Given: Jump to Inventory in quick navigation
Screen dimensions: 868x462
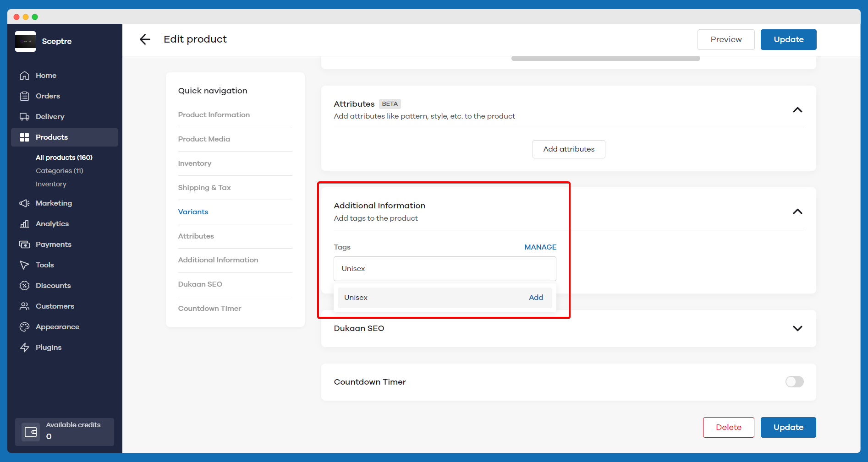Looking at the screenshot, I should pyautogui.click(x=195, y=163).
